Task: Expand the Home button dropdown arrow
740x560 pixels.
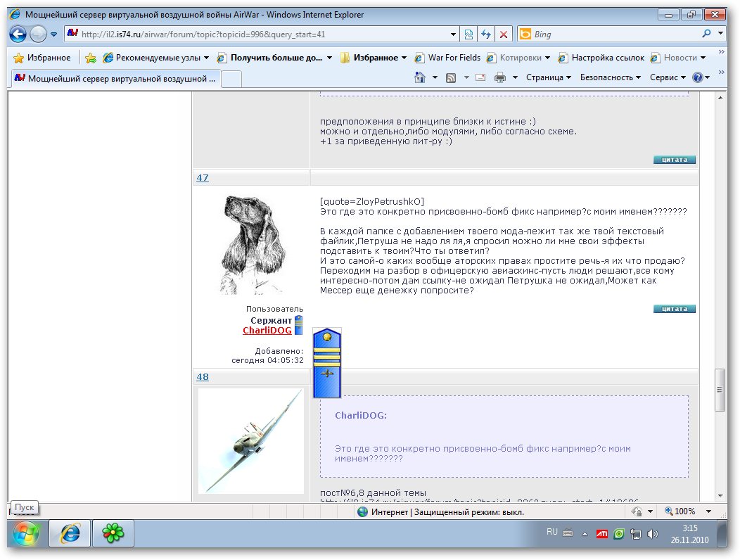Action: tap(435, 77)
